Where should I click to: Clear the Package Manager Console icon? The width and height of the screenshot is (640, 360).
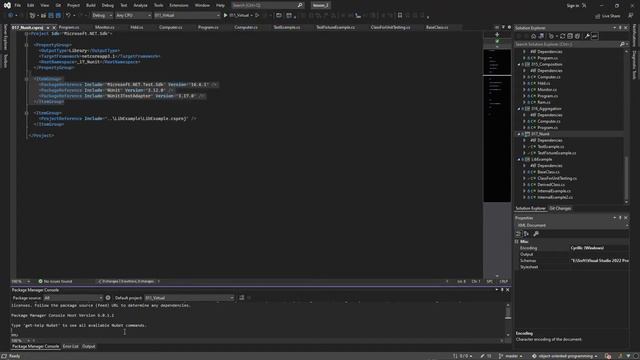pyautogui.click(x=242, y=298)
